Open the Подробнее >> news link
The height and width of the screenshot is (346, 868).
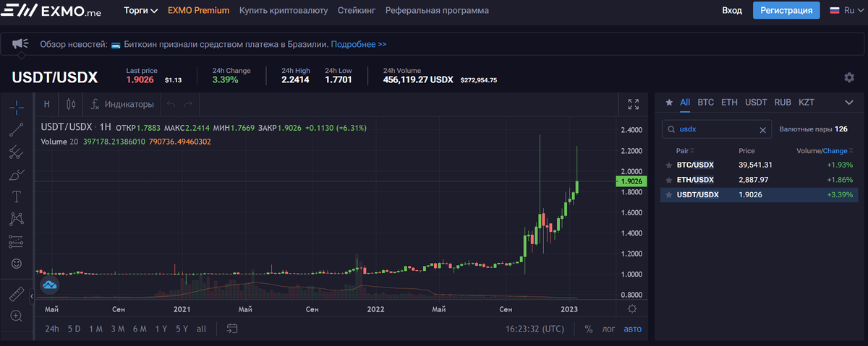pos(359,45)
